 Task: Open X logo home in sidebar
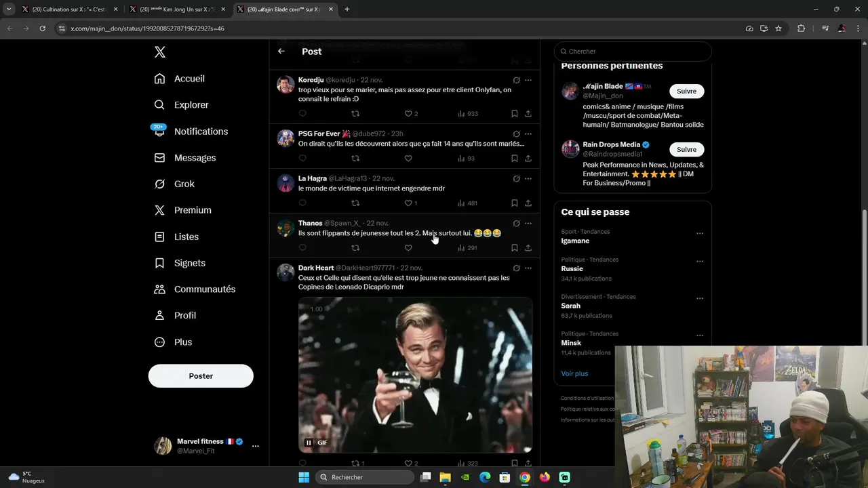tap(159, 52)
